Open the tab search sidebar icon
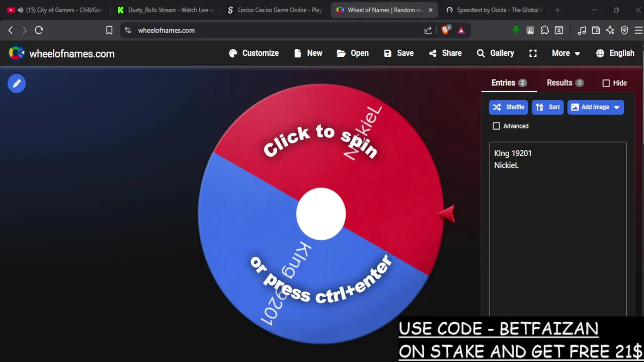Image resolution: width=644 pixels, height=362 pixels. (559, 30)
